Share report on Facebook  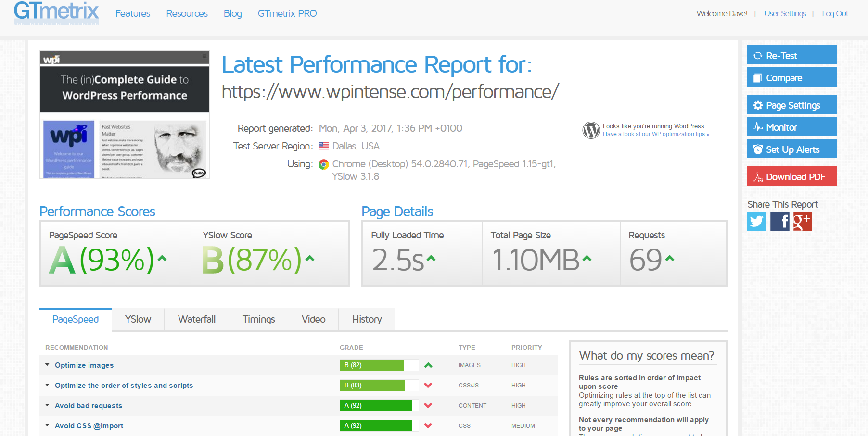coord(780,222)
